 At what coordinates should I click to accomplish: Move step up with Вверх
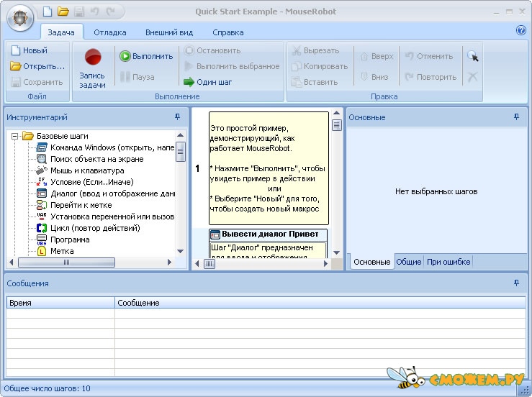377,56
